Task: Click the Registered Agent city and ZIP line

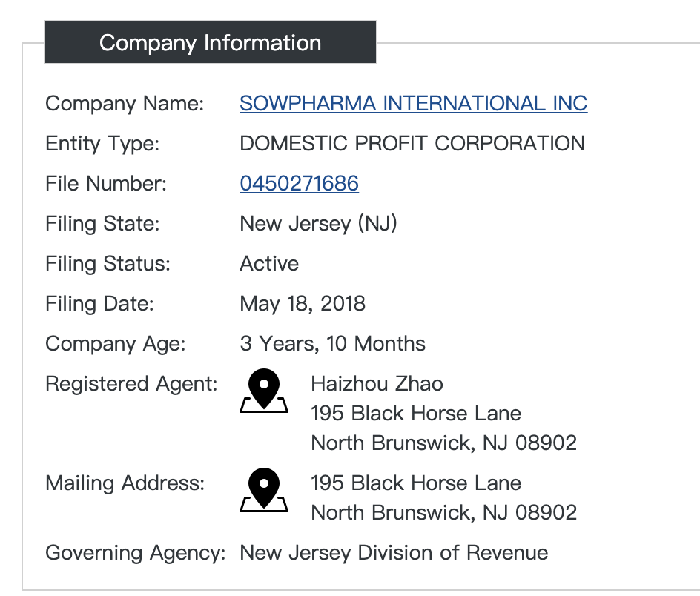Action: pos(443,443)
